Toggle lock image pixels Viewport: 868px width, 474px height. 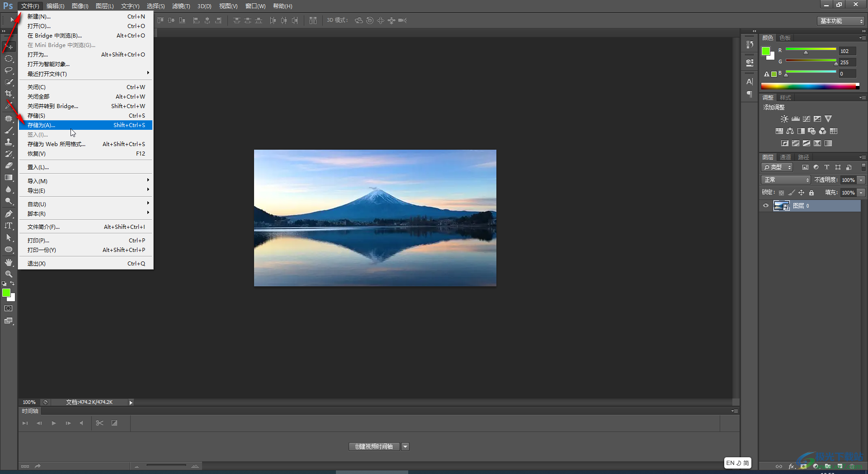pyautogui.click(x=791, y=193)
